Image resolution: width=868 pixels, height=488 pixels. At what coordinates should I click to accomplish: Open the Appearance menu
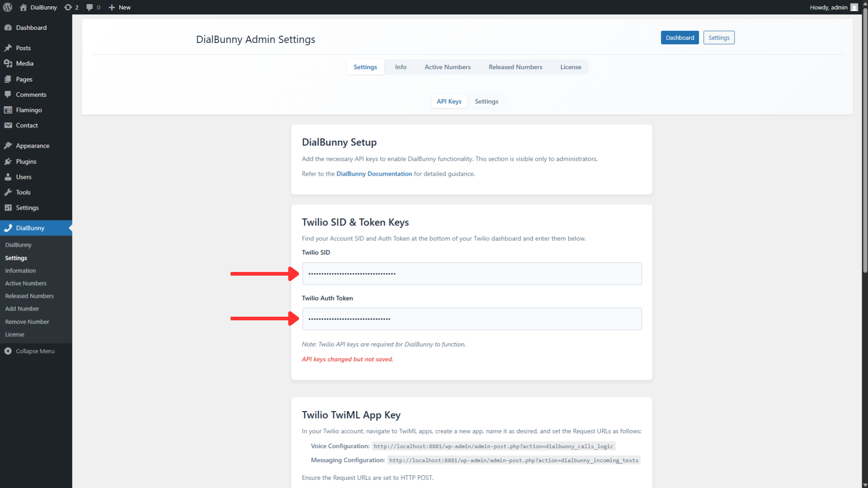click(32, 145)
